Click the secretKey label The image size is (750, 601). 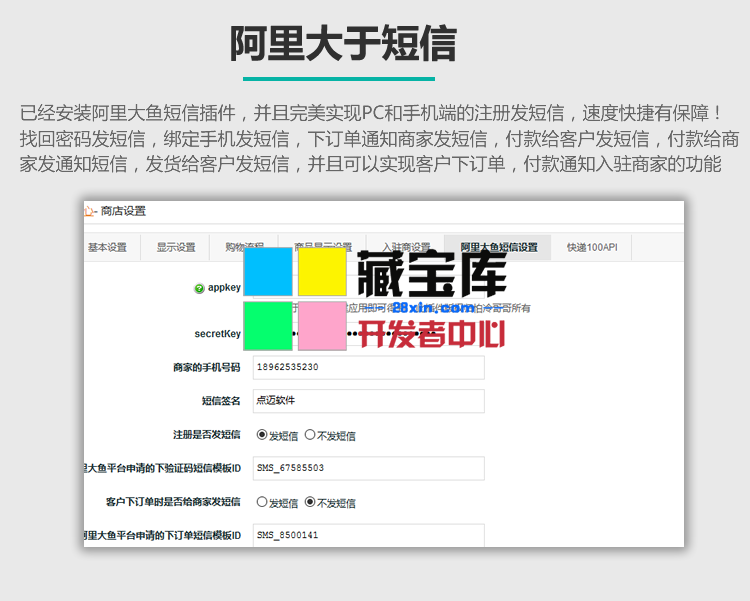tap(218, 334)
